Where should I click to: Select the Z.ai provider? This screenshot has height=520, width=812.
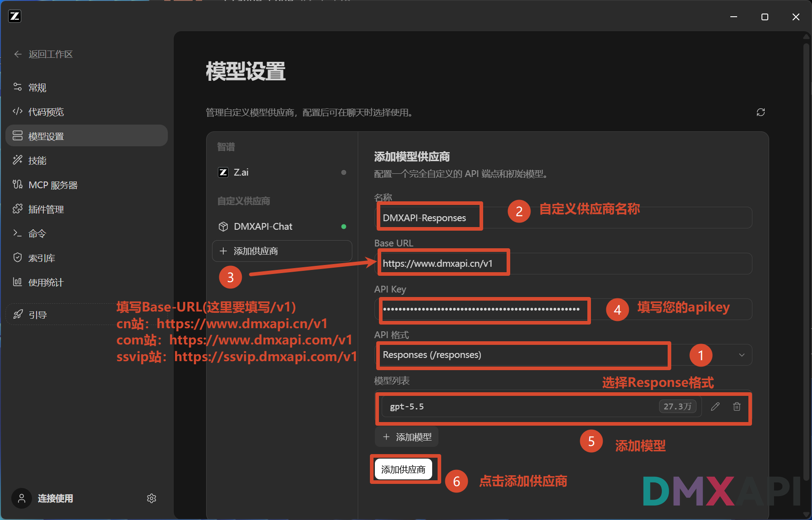point(282,172)
